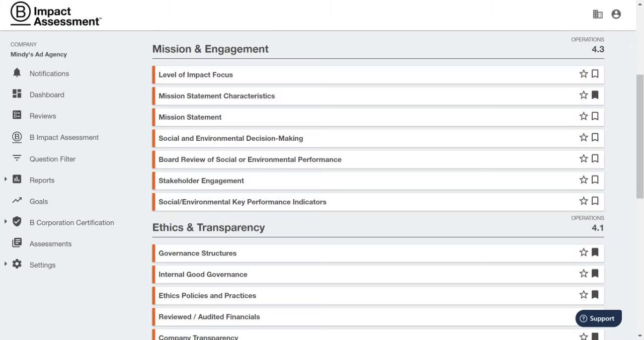
Task: Go to Reviews in the sidebar
Action: click(x=42, y=116)
